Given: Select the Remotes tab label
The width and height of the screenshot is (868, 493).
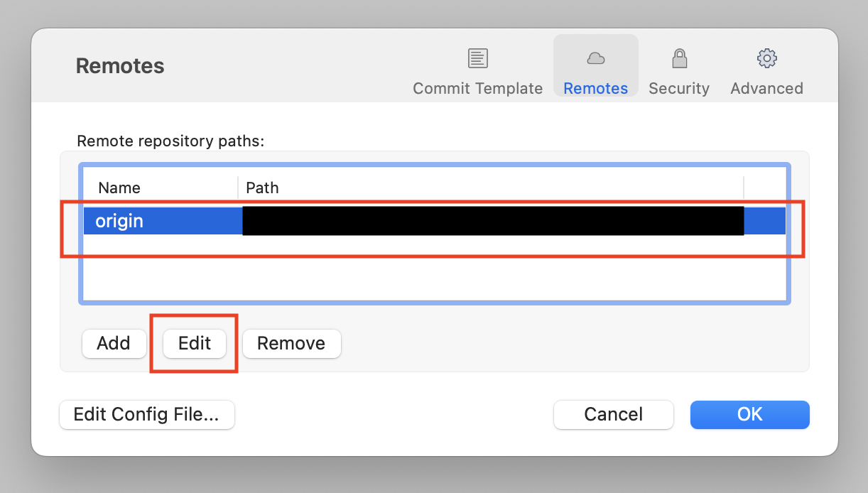Looking at the screenshot, I should [x=595, y=89].
